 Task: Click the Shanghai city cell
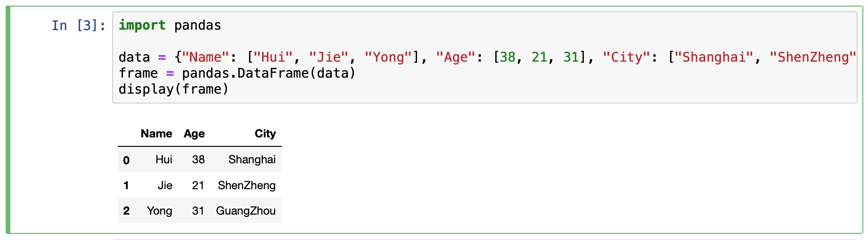pyautogui.click(x=252, y=160)
